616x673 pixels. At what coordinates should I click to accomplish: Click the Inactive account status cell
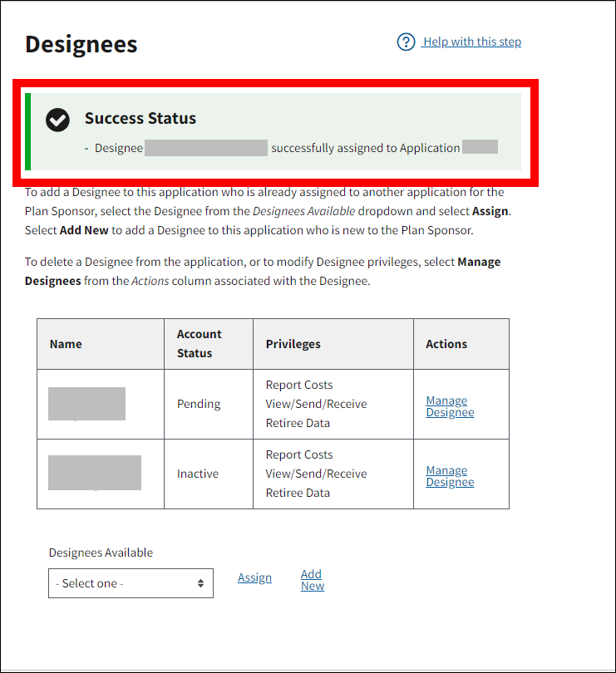(x=198, y=474)
